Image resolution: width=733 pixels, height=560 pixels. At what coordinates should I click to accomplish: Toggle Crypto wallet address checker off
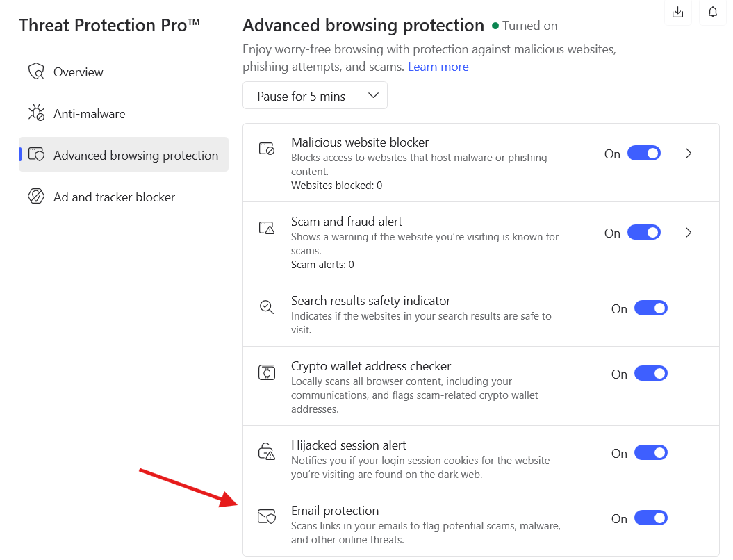(x=650, y=373)
